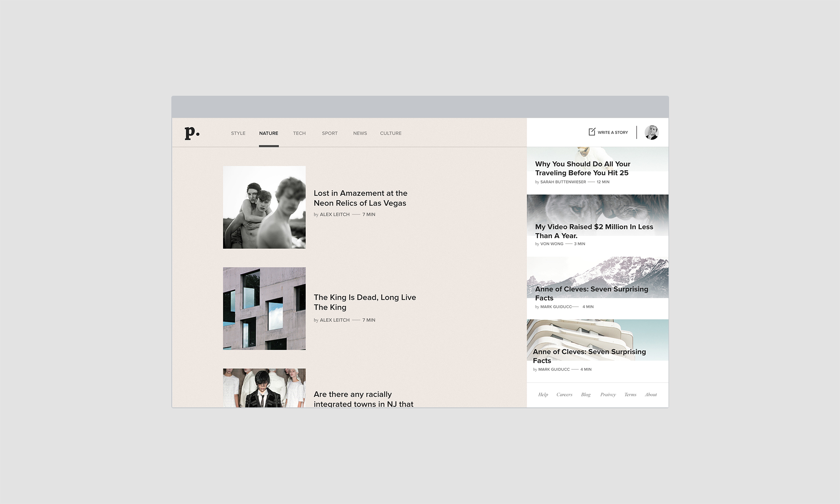Switch to the Culture tab
Screen dimensions: 840x504
pyautogui.click(x=391, y=133)
